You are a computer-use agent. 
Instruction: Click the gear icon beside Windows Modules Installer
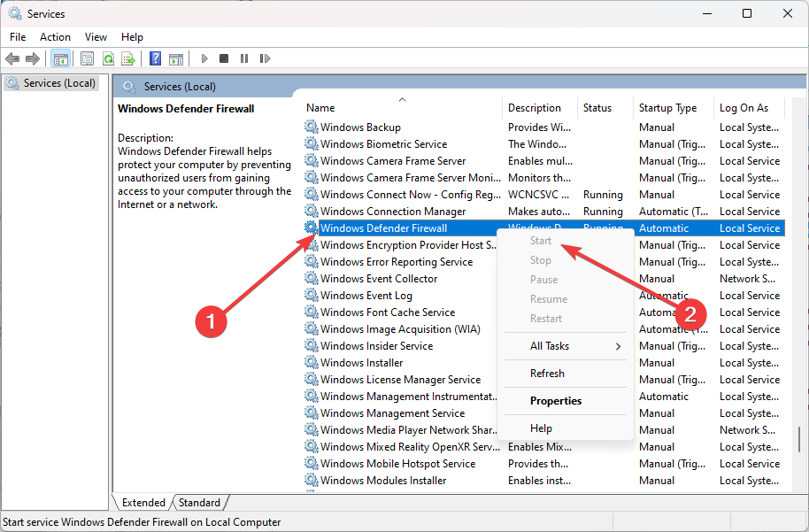(x=311, y=480)
